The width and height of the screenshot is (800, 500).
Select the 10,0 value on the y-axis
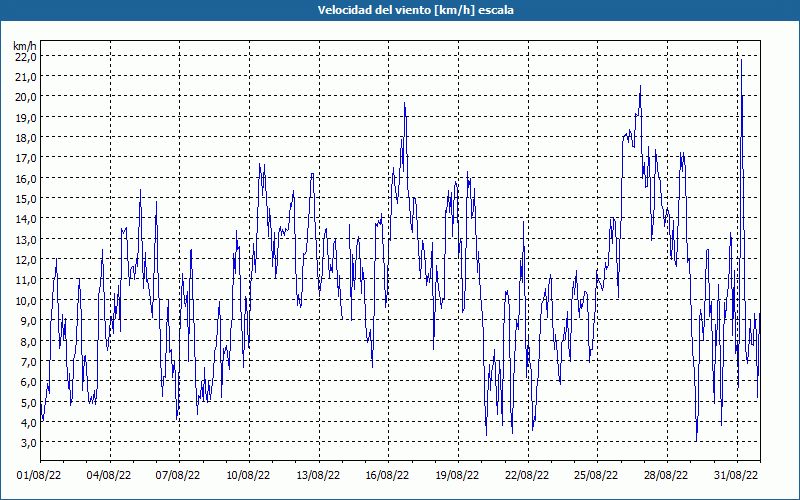click(x=26, y=301)
